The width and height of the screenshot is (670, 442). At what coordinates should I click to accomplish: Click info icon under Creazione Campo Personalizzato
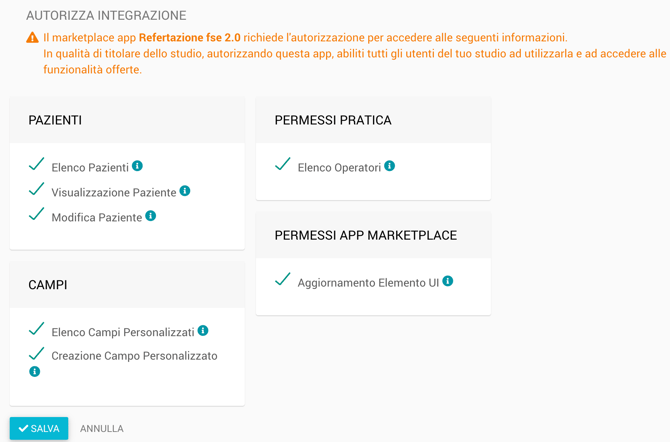click(x=35, y=372)
